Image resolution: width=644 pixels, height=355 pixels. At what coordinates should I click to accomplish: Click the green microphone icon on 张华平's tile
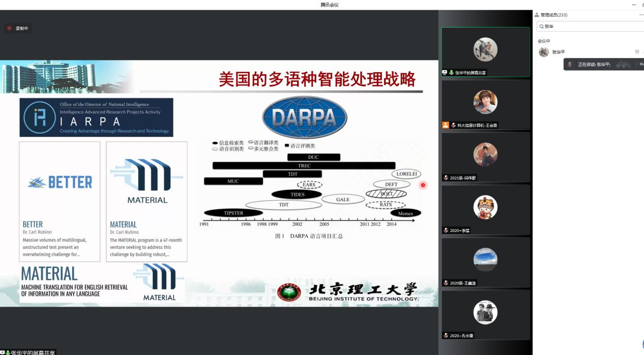tap(451, 73)
